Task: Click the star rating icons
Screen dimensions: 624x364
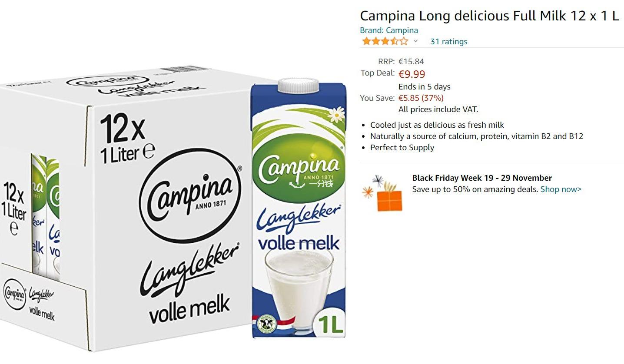Action: (385, 42)
